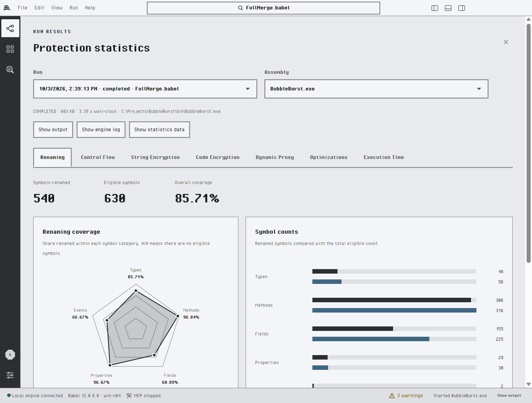Open the search inspector sidebar icon
This screenshot has height=403, width=532.
click(x=10, y=70)
